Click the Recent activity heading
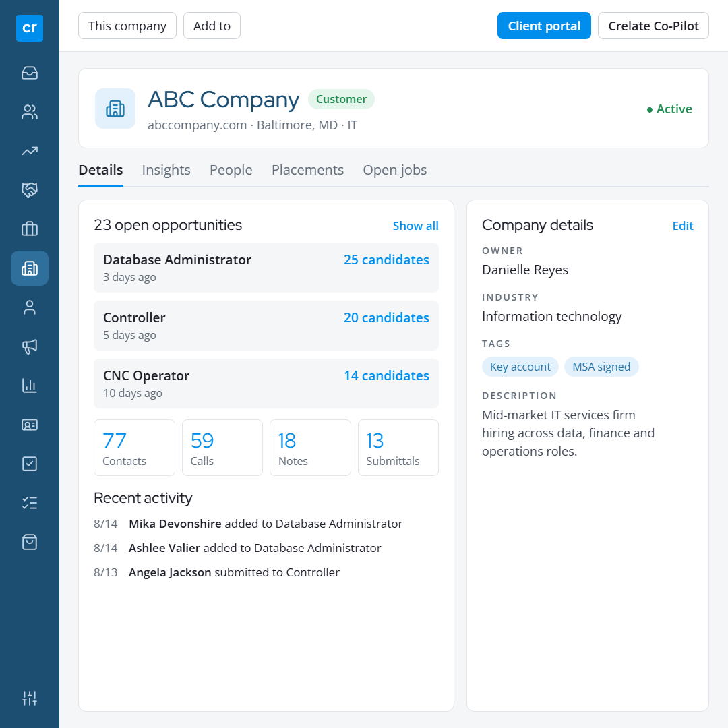Image resolution: width=728 pixels, height=728 pixels. (143, 498)
